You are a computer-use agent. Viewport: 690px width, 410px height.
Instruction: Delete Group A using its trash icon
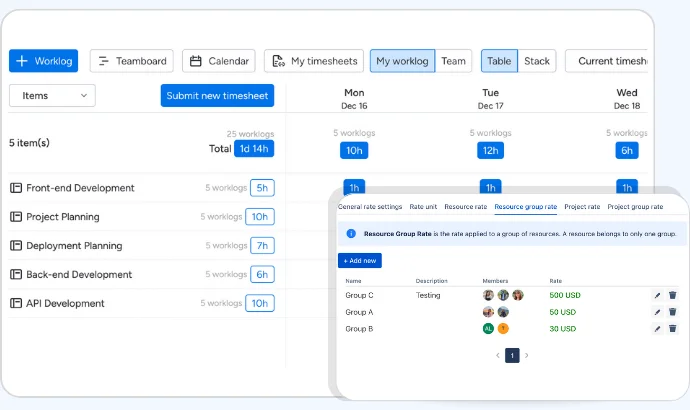(673, 312)
